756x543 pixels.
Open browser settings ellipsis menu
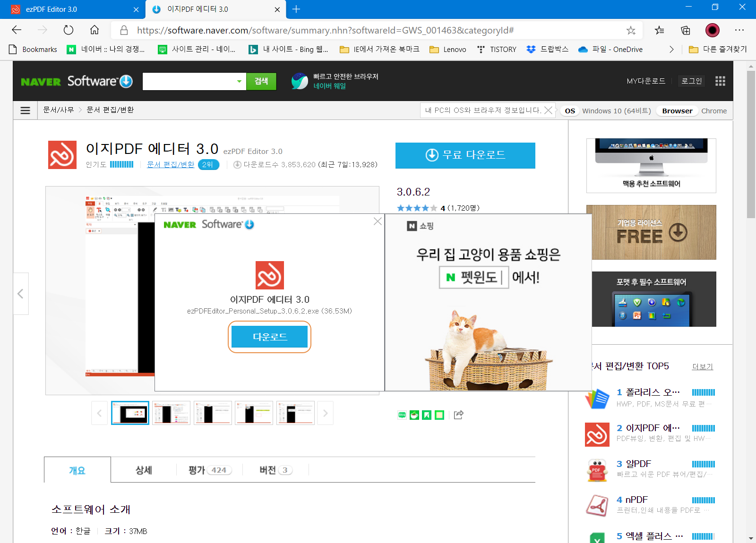pos(739,30)
